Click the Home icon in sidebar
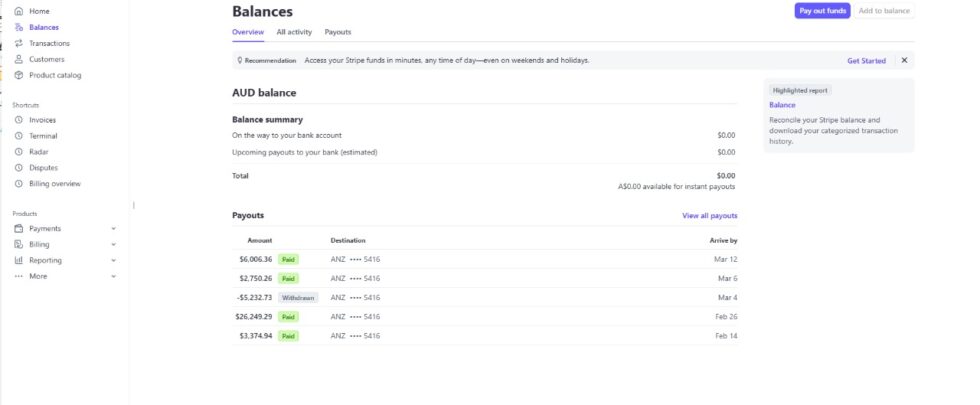Viewport: 980px width, 405px height. coord(18,11)
